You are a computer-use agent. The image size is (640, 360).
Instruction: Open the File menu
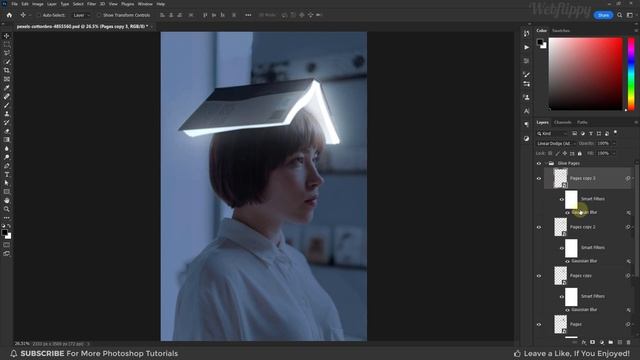click(14, 4)
